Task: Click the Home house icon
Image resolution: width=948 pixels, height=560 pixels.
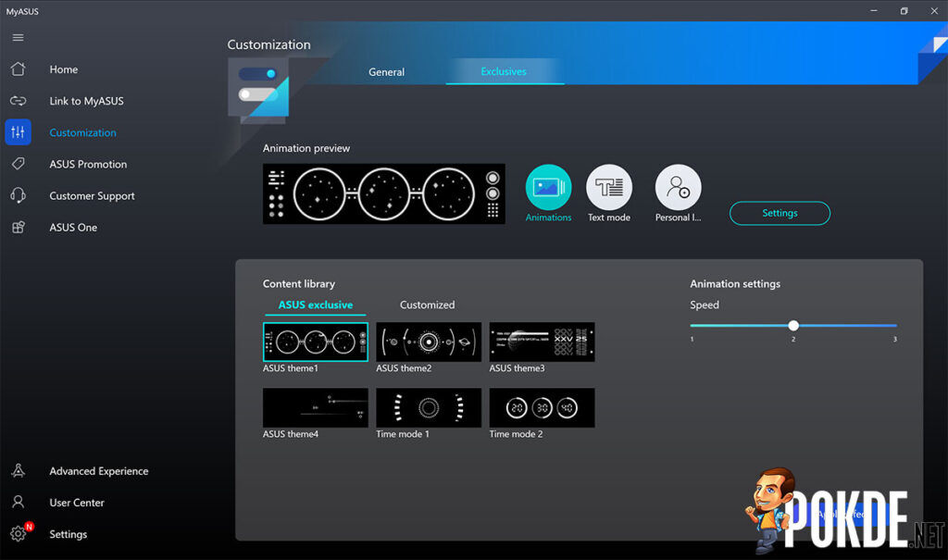Action: point(19,68)
